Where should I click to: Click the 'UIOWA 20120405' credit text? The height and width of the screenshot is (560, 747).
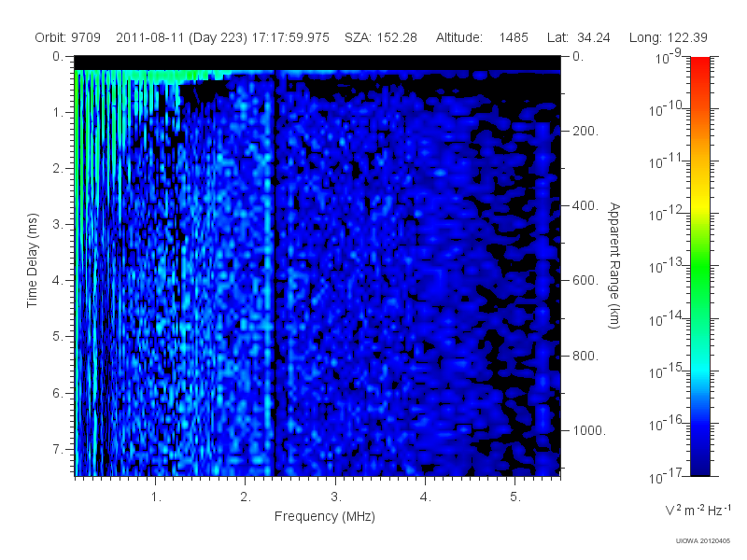tap(703, 541)
